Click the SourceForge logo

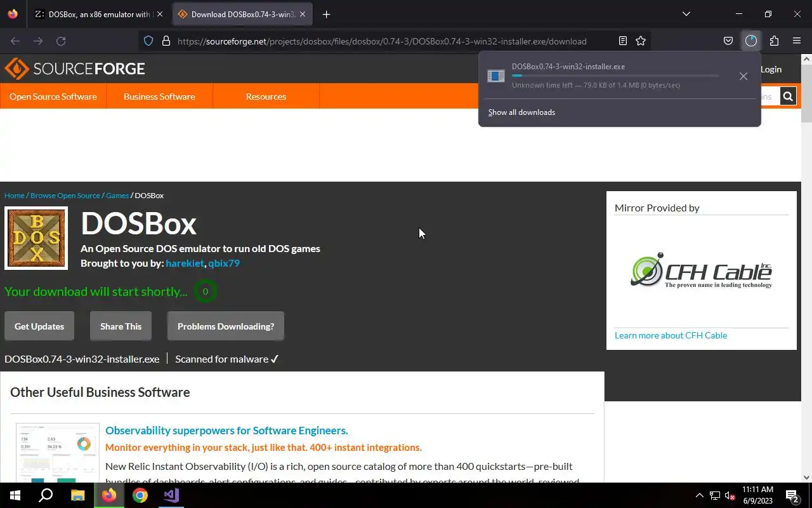pyautogui.click(x=75, y=69)
